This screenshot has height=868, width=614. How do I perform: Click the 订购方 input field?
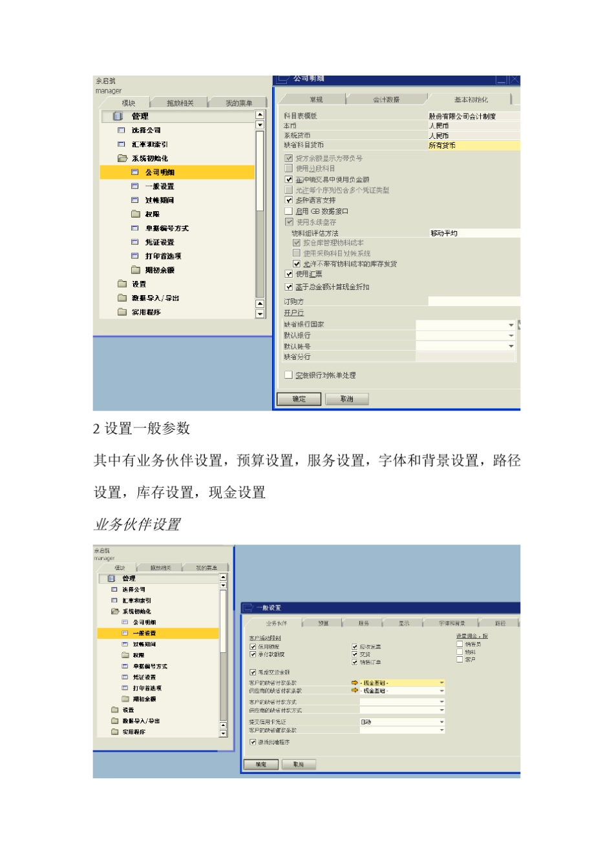(x=474, y=302)
